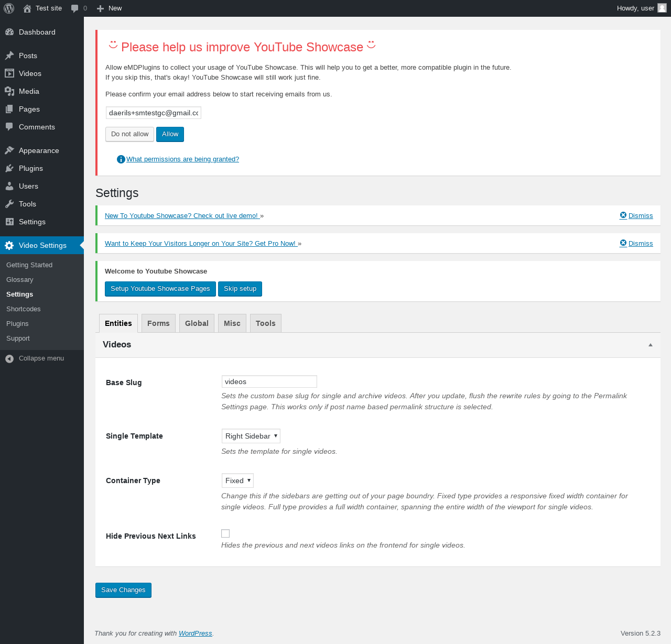Switch to the Forms tab
This screenshot has height=644, width=671.
(158, 323)
